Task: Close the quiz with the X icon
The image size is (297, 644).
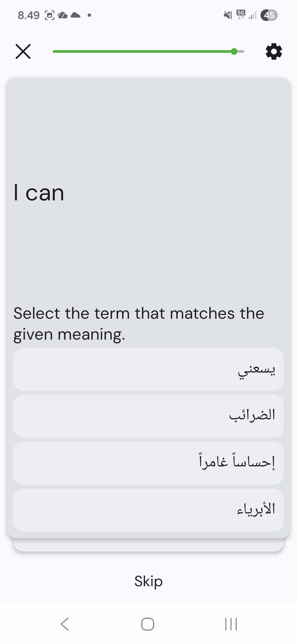Action: (x=23, y=51)
